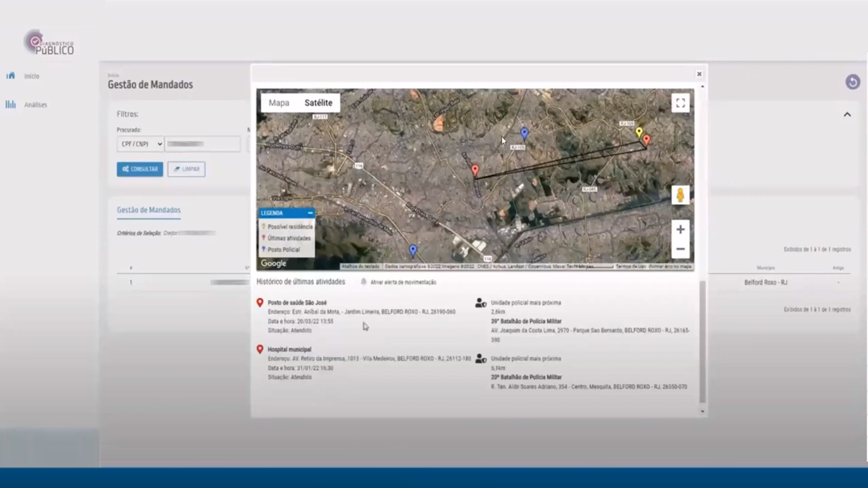Image resolution: width=868 pixels, height=488 pixels.
Task: Switch map to Mapa view
Action: pos(279,103)
